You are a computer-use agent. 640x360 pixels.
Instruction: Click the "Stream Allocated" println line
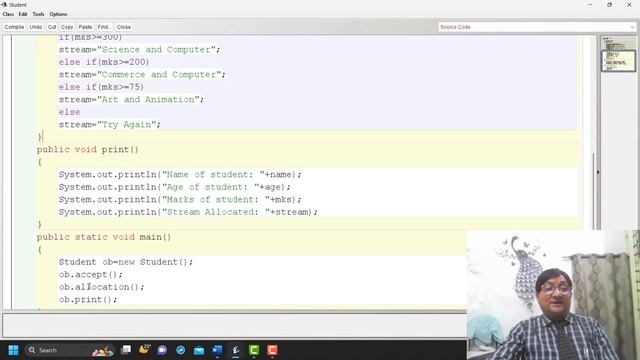(188, 212)
